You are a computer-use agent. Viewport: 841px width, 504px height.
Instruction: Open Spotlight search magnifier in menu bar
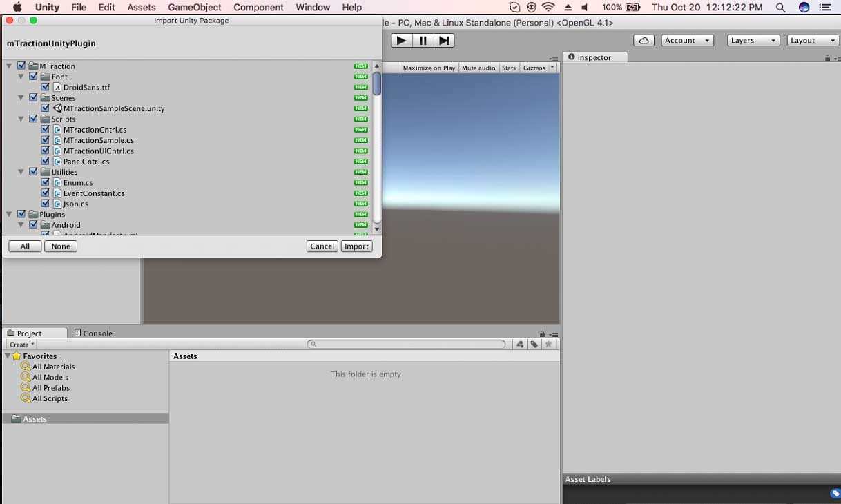[x=781, y=8]
